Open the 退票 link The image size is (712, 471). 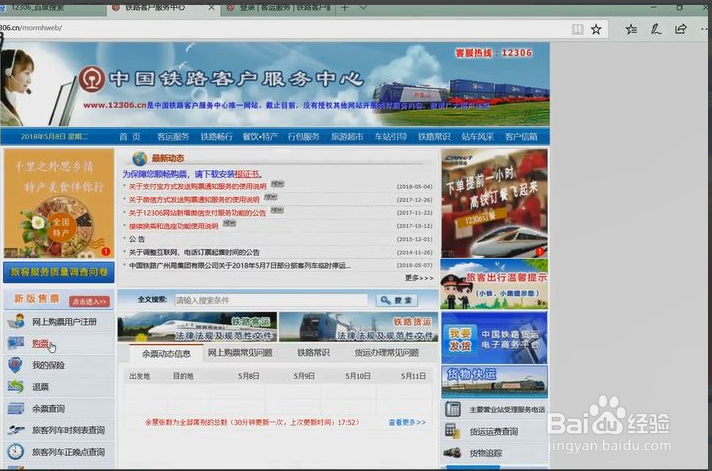tap(40, 387)
